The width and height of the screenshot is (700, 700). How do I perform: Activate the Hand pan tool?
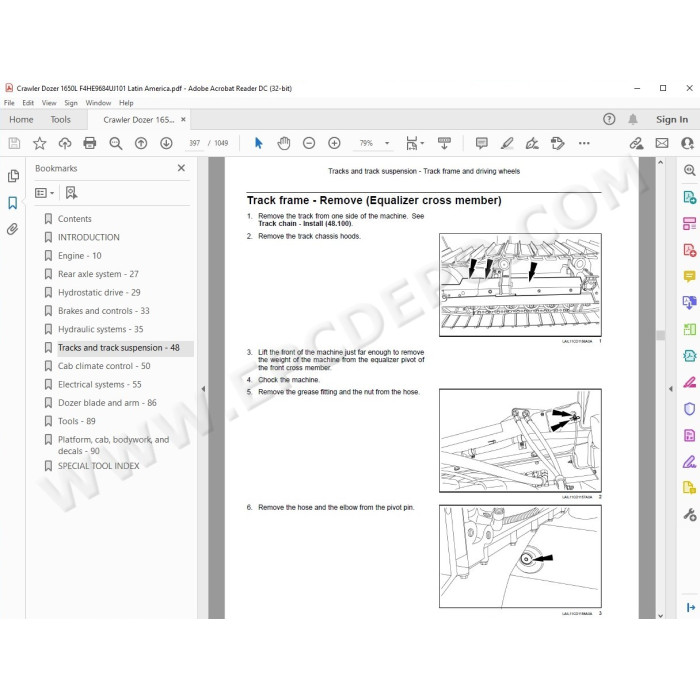283,143
